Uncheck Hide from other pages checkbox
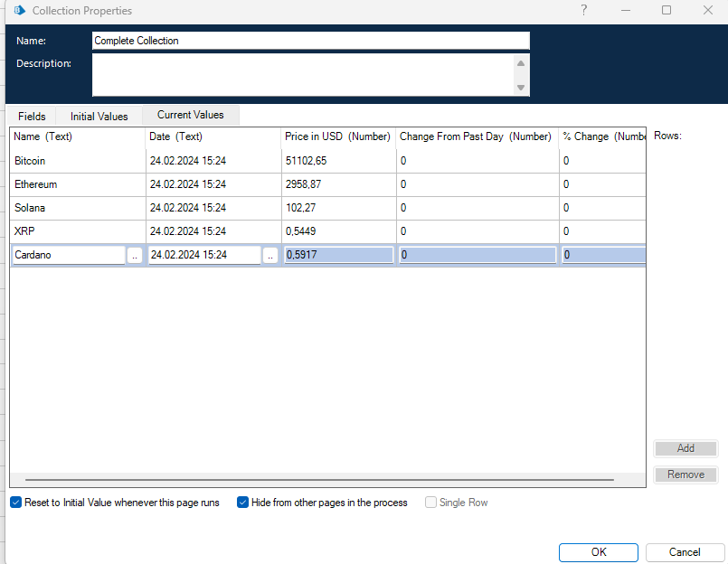The image size is (728, 564). click(243, 503)
